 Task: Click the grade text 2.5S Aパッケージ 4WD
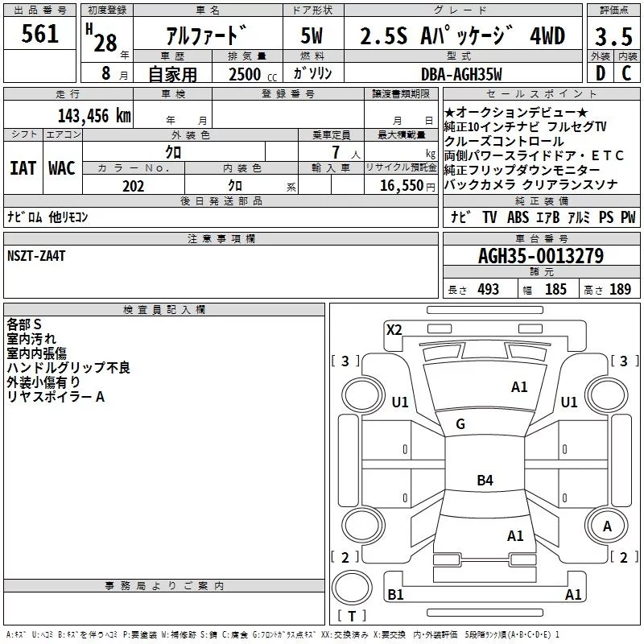point(462,35)
